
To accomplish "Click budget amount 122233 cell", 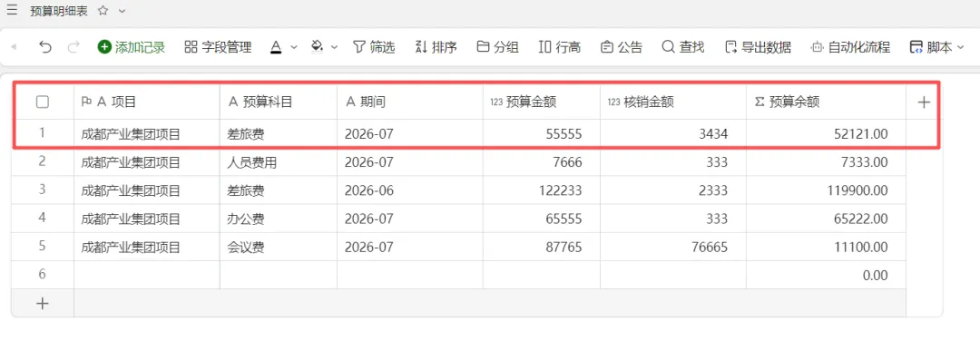I will click(541, 190).
